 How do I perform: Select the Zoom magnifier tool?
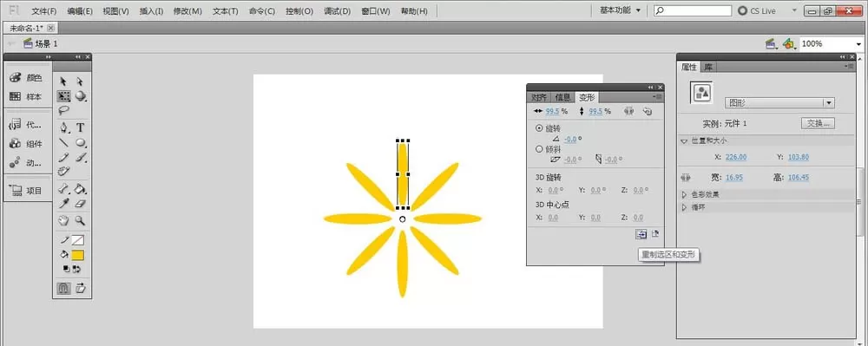tap(81, 220)
